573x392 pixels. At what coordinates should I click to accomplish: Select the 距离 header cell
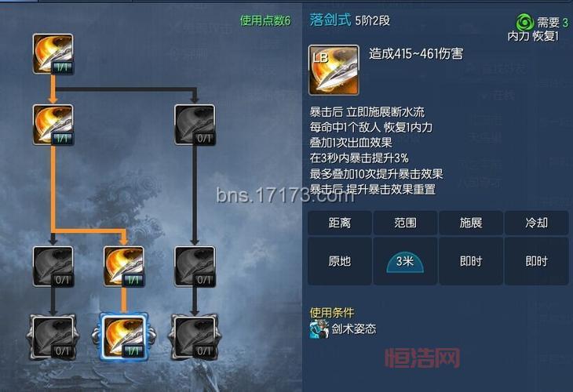tap(340, 223)
